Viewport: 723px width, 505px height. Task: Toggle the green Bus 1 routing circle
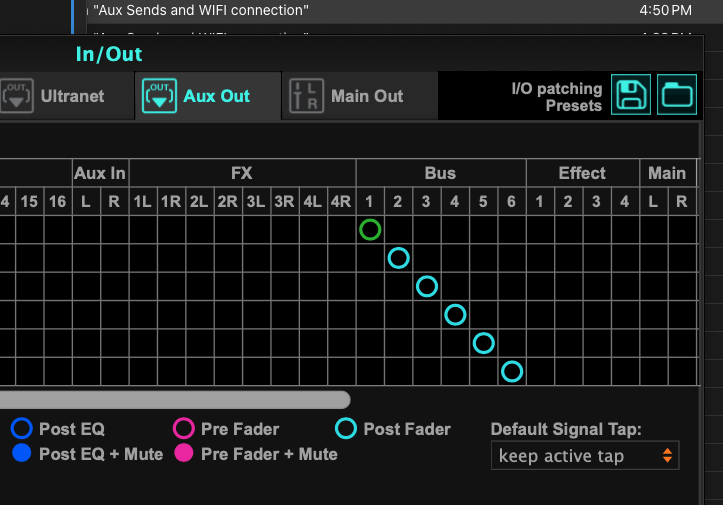[370, 230]
